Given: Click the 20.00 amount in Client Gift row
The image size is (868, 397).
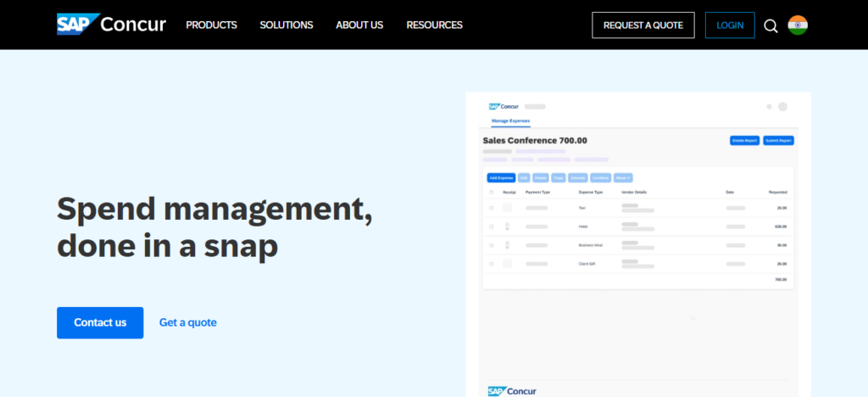Looking at the screenshot, I should pos(782,264).
